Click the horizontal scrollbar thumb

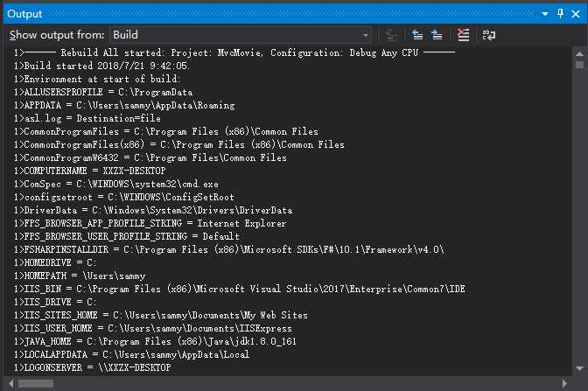pyautogui.click(x=36, y=383)
